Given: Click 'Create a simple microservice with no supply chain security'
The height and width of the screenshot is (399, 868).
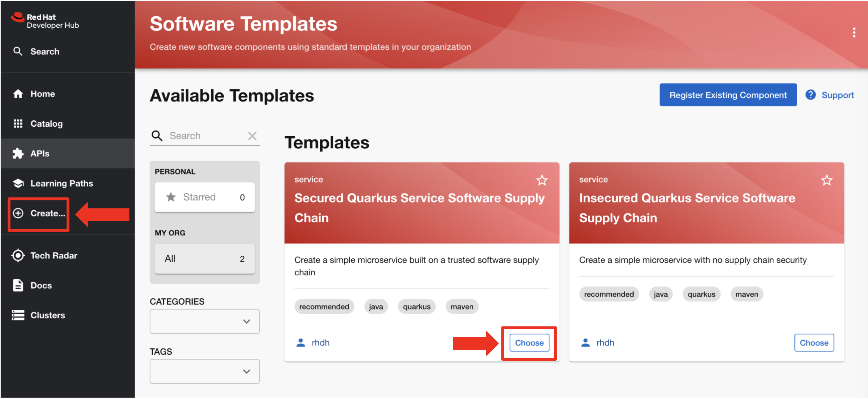Looking at the screenshot, I should point(692,260).
